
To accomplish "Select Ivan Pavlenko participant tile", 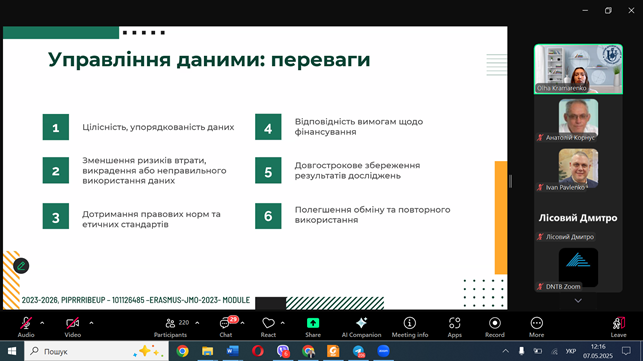I will click(x=578, y=170).
